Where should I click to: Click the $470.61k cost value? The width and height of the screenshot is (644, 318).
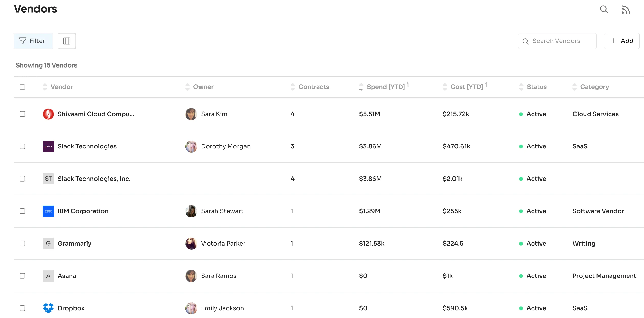(456, 146)
